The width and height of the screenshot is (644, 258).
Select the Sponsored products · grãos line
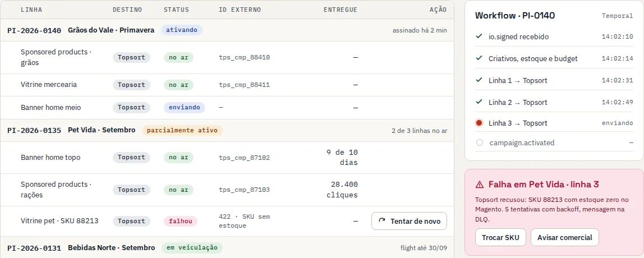227,58
